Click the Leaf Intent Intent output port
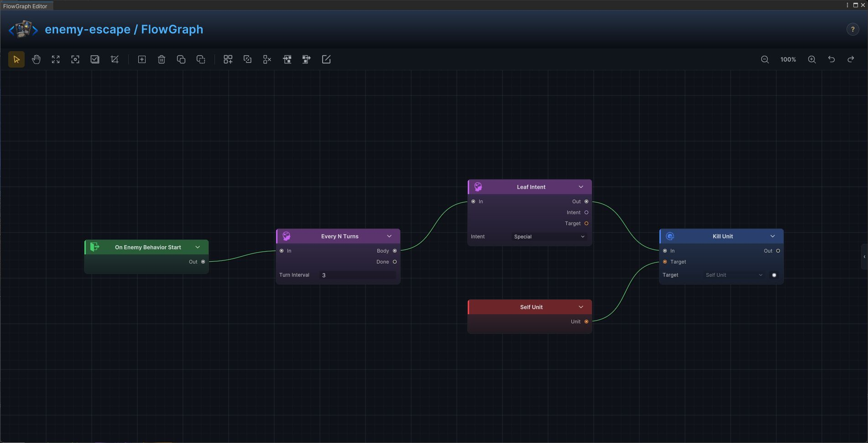The height and width of the screenshot is (443, 868). [x=586, y=212]
